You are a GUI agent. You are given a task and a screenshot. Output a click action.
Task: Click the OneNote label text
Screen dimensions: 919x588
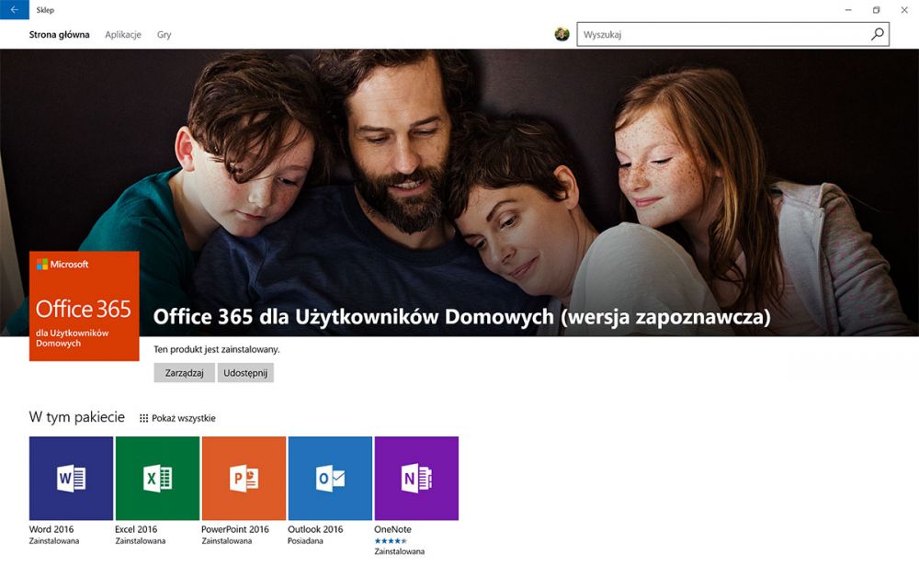click(392, 529)
